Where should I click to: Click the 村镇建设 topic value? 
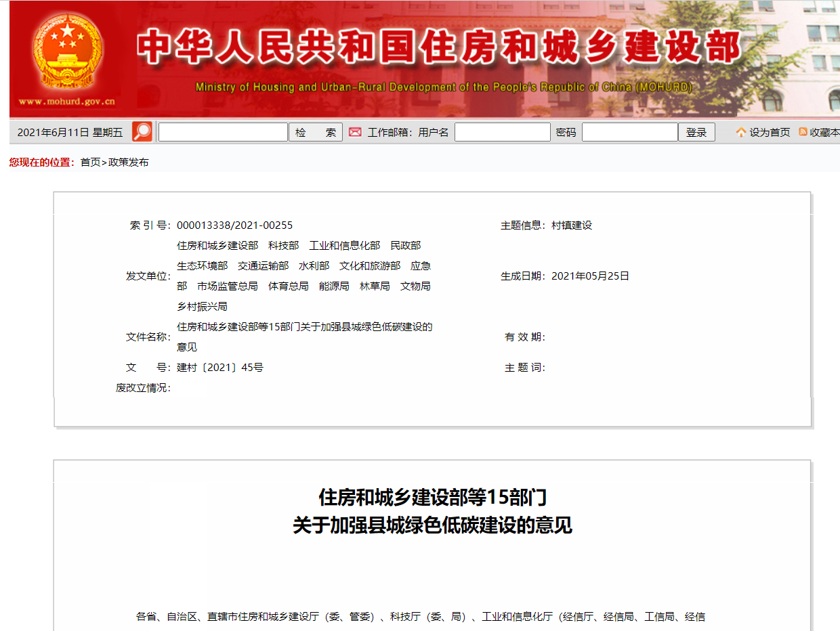[572, 225]
